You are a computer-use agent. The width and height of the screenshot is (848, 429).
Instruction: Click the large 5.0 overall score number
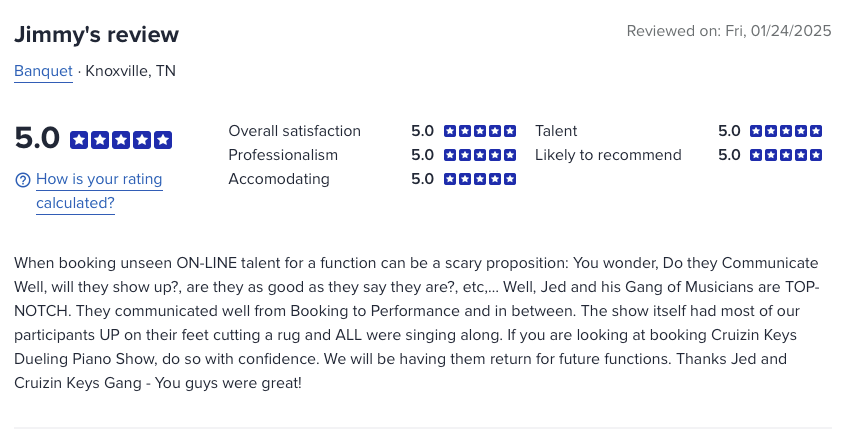click(37, 138)
